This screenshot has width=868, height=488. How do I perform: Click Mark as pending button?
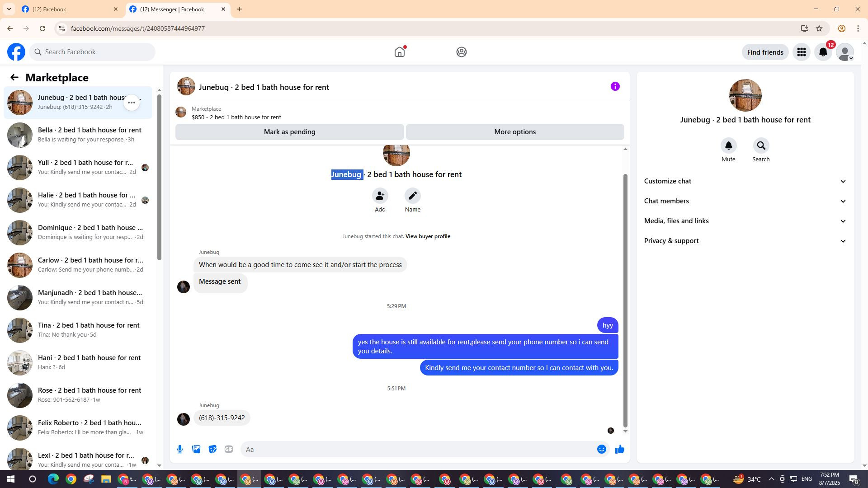click(x=290, y=132)
